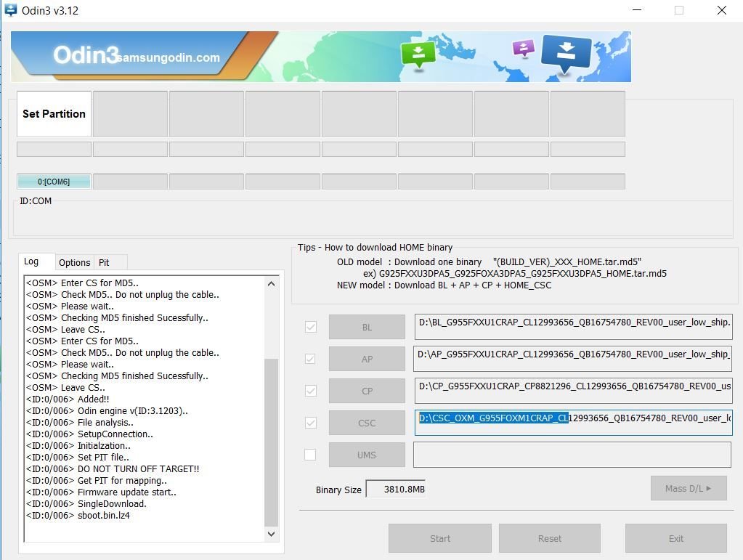Toggle the BL file checkbox
The width and height of the screenshot is (743, 560).
[311, 327]
